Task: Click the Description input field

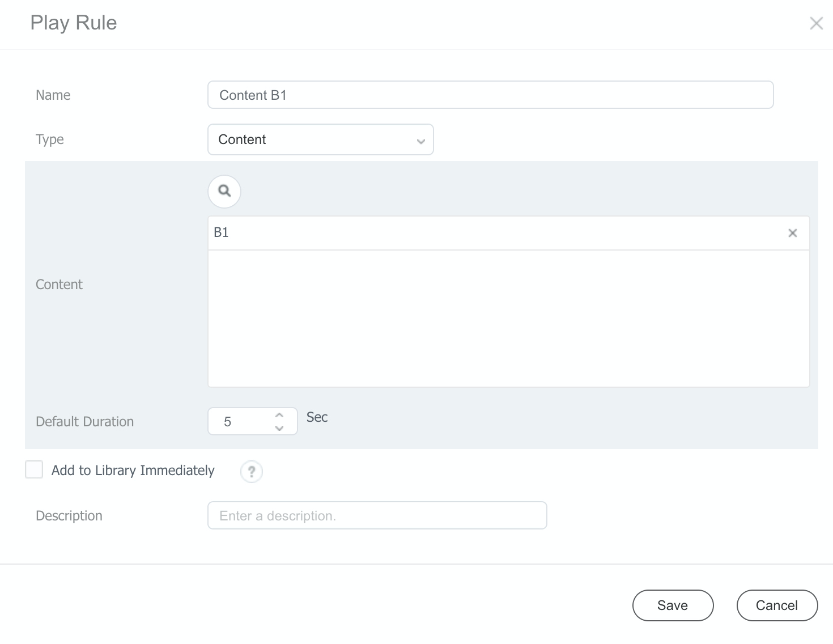Action: click(377, 515)
